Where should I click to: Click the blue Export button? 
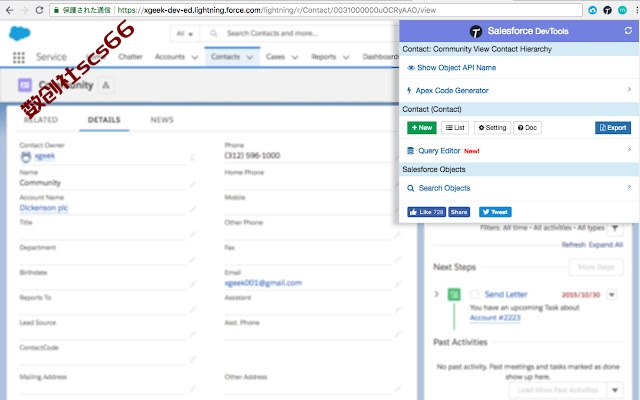(x=613, y=127)
